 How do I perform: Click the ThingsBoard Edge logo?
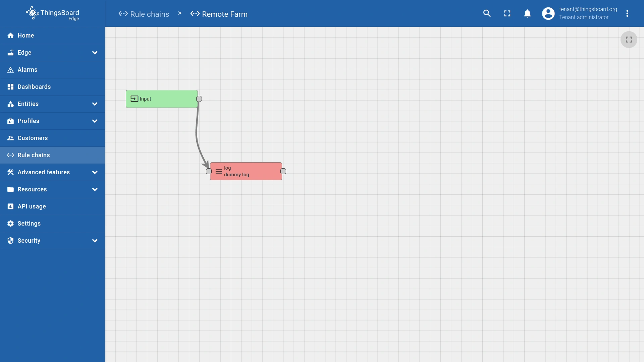click(x=53, y=13)
